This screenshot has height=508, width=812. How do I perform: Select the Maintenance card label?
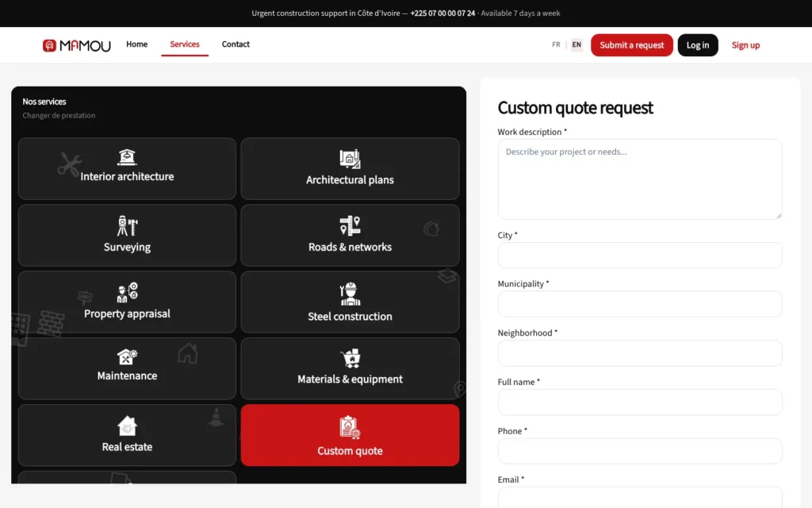tap(127, 375)
